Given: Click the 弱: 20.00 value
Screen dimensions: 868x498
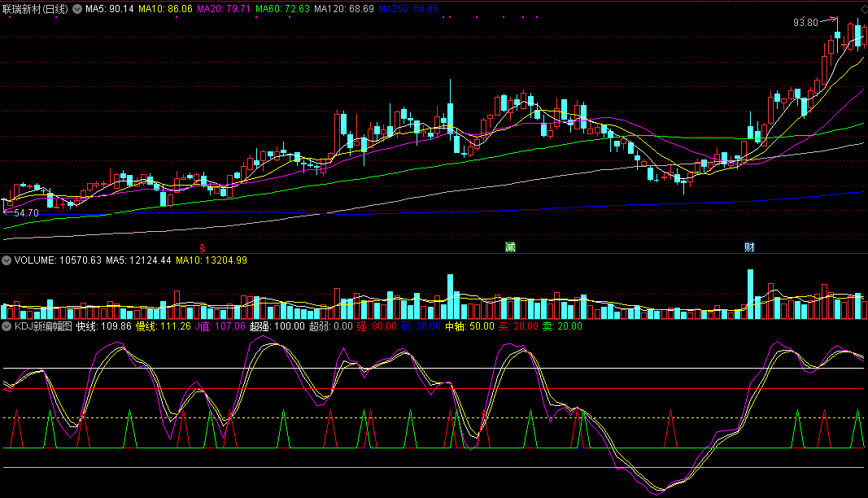Looking at the screenshot, I should [x=421, y=326].
